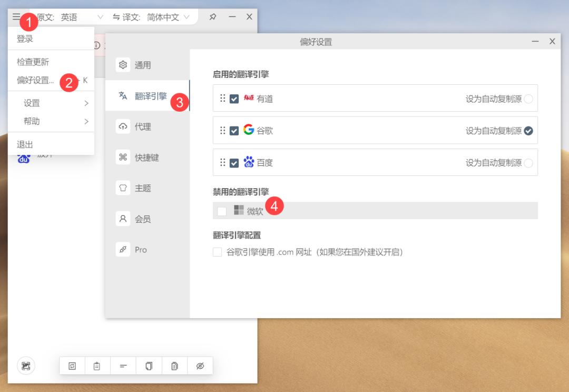The width and height of the screenshot is (569, 392).
Task: Select the 翻译引擎 settings tab icon
Action: coord(122,96)
